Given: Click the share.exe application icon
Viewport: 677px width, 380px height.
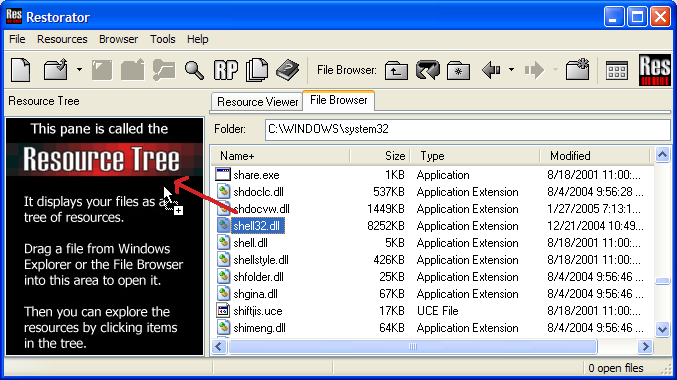Looking at the screenshot, I should pos(223,174).
